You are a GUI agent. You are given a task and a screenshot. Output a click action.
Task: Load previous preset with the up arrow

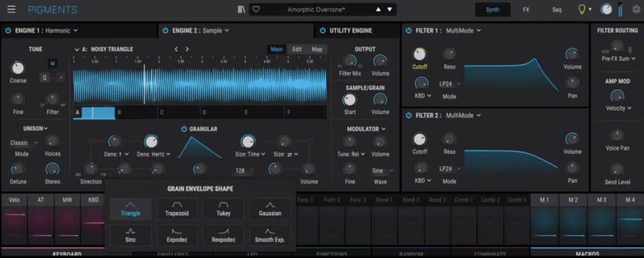378,10
